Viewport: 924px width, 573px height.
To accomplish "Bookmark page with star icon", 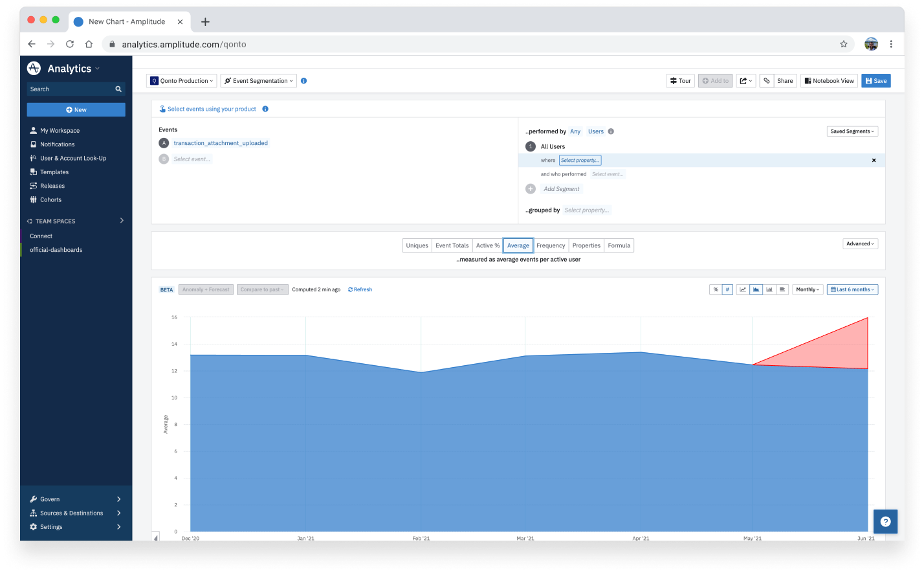I will 844,44.
